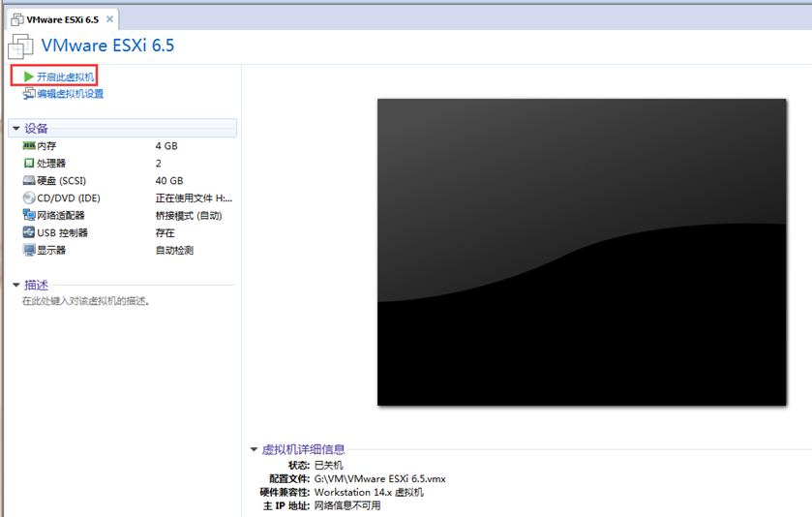Screen dimensions: 812x517
Task: Click the processor count value 2
Action: 159,164
